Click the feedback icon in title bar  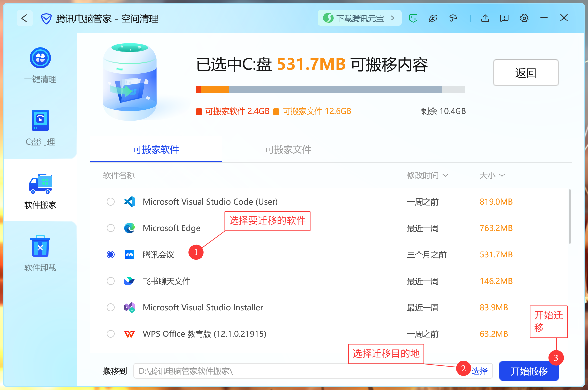pyautogui.click(x=504, y=18)
